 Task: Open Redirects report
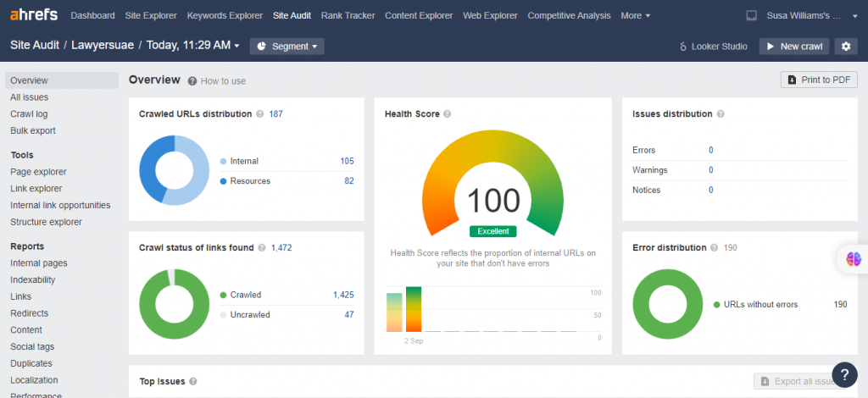click(30, 312)
